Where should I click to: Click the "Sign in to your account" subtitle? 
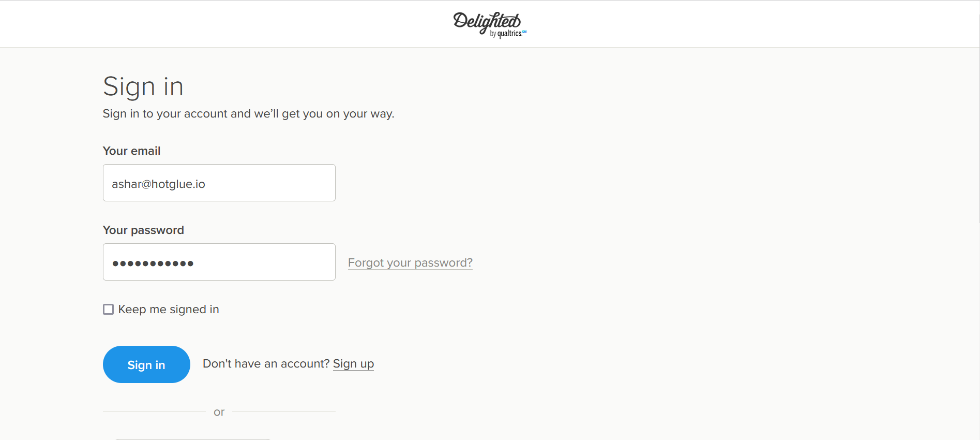(x=248, y=114)
